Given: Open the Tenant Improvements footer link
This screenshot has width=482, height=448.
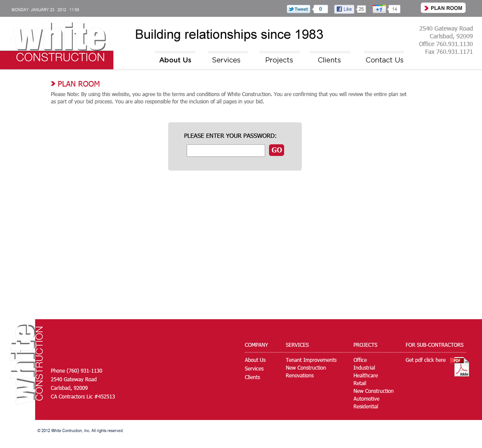Looking at the screenshot, I should 311,360.
